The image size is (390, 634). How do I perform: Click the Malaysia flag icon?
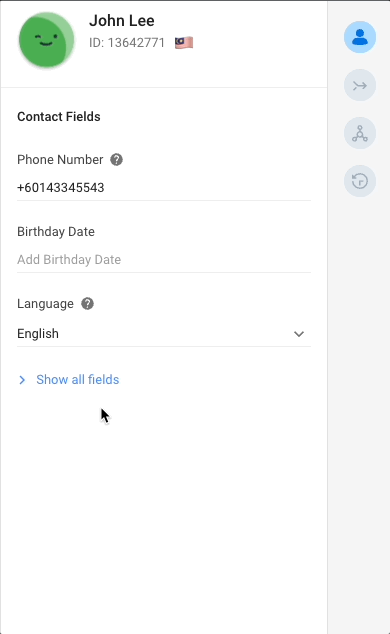coord(184,42)
